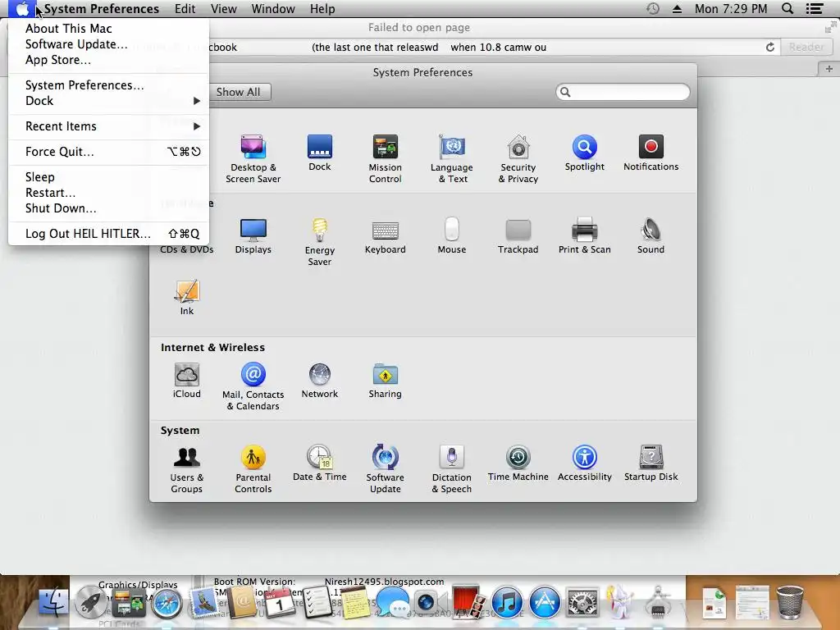Open Notification Center from menu bar
This screenshot has width=840, height=630.
pyautogui.click(x=815, y=8)
